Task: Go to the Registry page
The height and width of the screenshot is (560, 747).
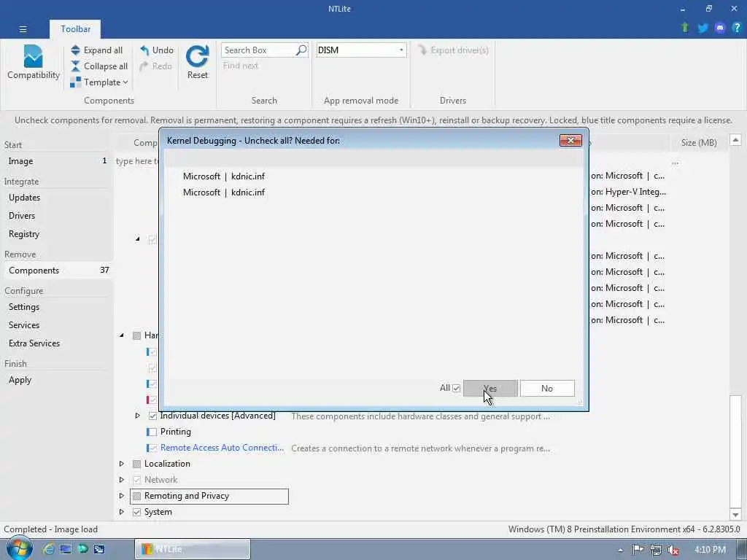Action: (x=57, y=234)
